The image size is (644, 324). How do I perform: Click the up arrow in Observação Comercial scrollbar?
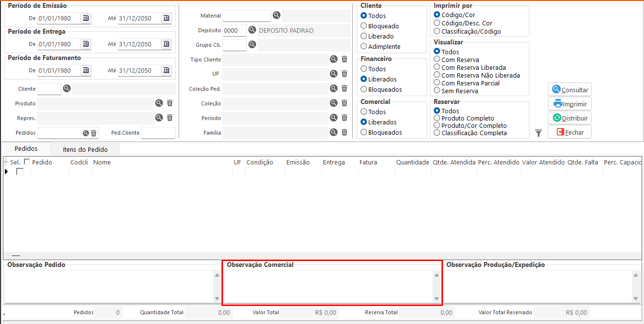click(x=437, y=276)
